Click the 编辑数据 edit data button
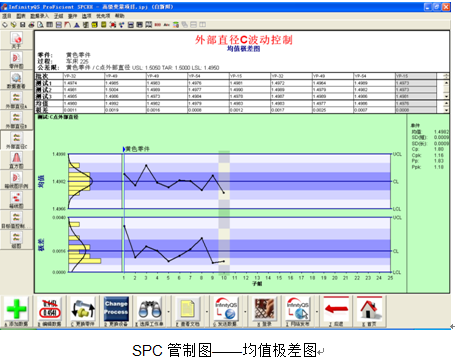This screenshot has width=455, height=362. tap(49, 312)
